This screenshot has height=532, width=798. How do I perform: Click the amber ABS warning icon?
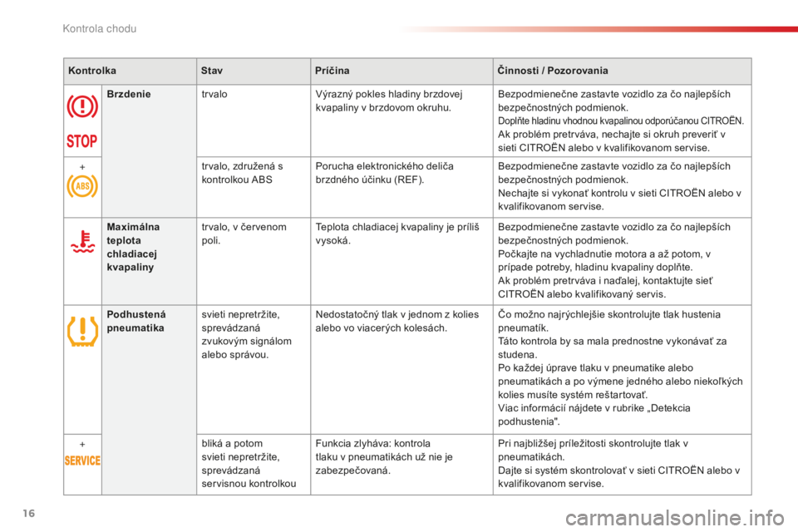click(x=82, y=186)
